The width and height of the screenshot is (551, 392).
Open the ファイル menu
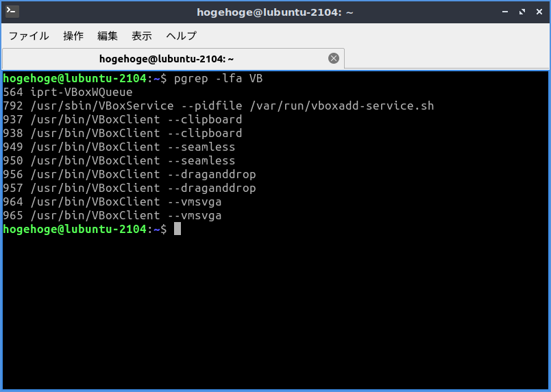pos(29,36)
